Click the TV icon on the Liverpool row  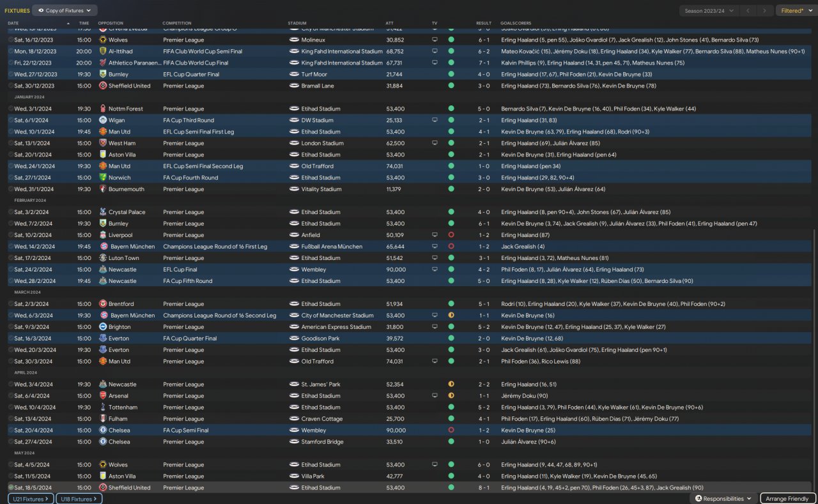click(435, 235)
